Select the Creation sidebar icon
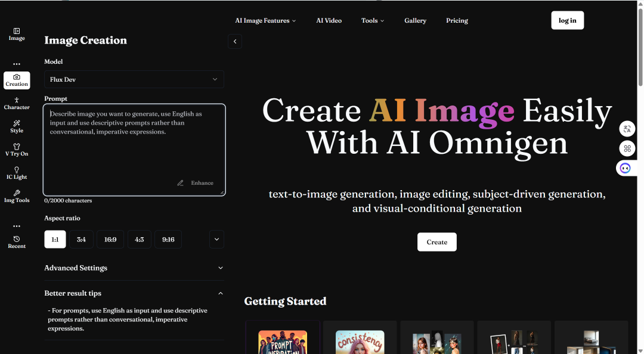Screen dimensions: 644x354 (17, 80)
